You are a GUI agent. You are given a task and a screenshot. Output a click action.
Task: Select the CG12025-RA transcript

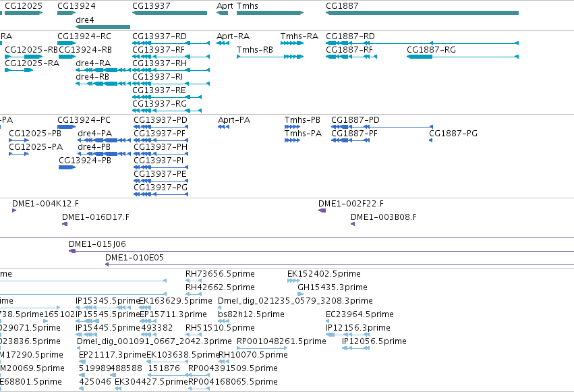click(19, 70)
